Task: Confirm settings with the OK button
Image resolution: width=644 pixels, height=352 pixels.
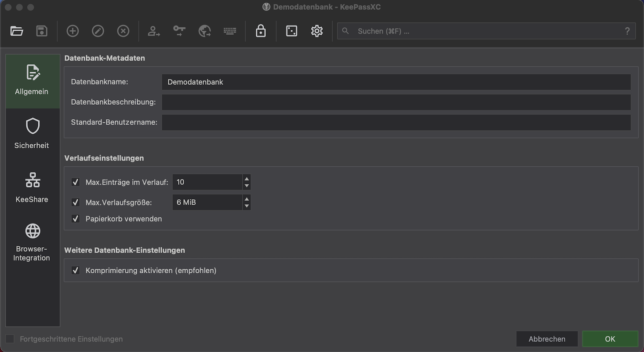Action: pyautogui.click(x=610, y=339)
